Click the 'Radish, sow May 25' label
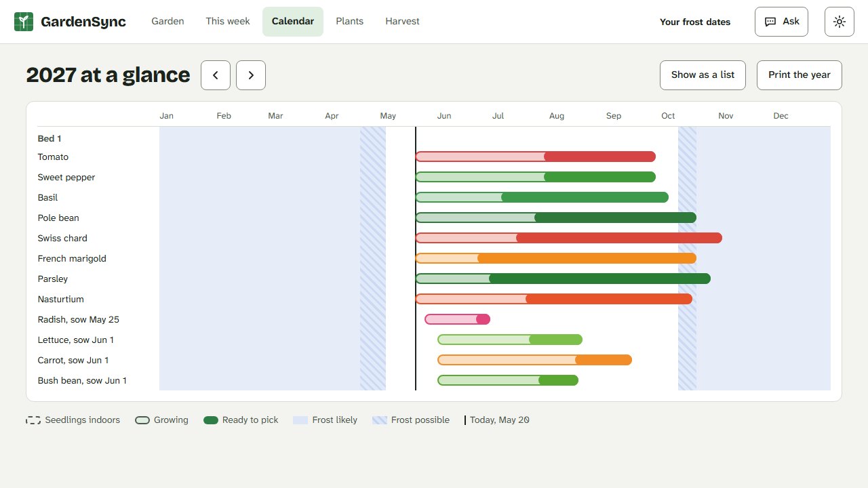Screen dimensions: 868x488 click(x=79, y=320)
